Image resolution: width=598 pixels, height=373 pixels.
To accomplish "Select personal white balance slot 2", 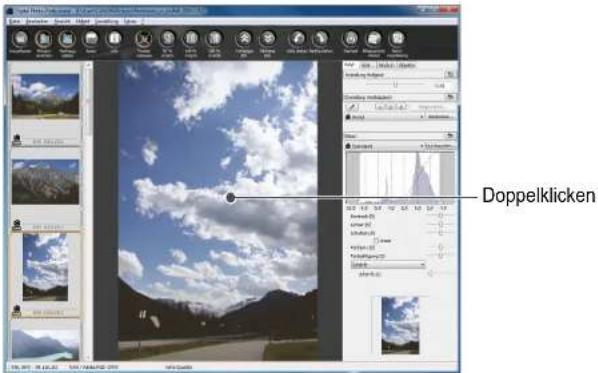I will [x=390, y=107].
